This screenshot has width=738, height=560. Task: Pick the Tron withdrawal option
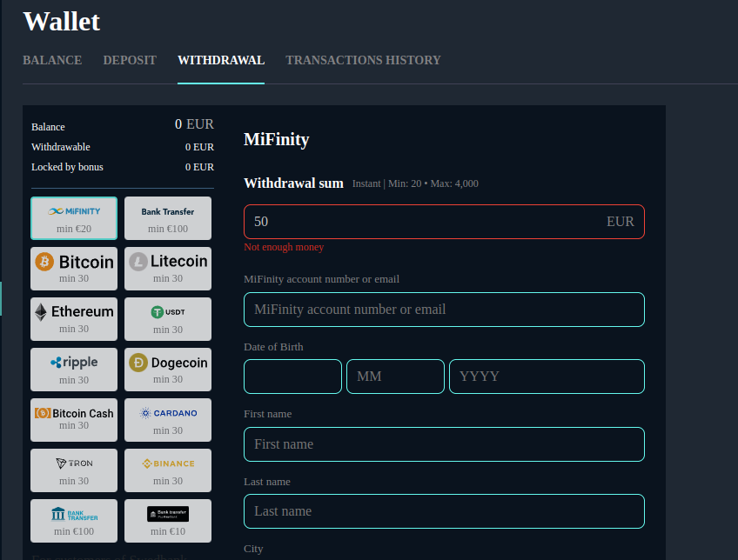coord(74,470)
